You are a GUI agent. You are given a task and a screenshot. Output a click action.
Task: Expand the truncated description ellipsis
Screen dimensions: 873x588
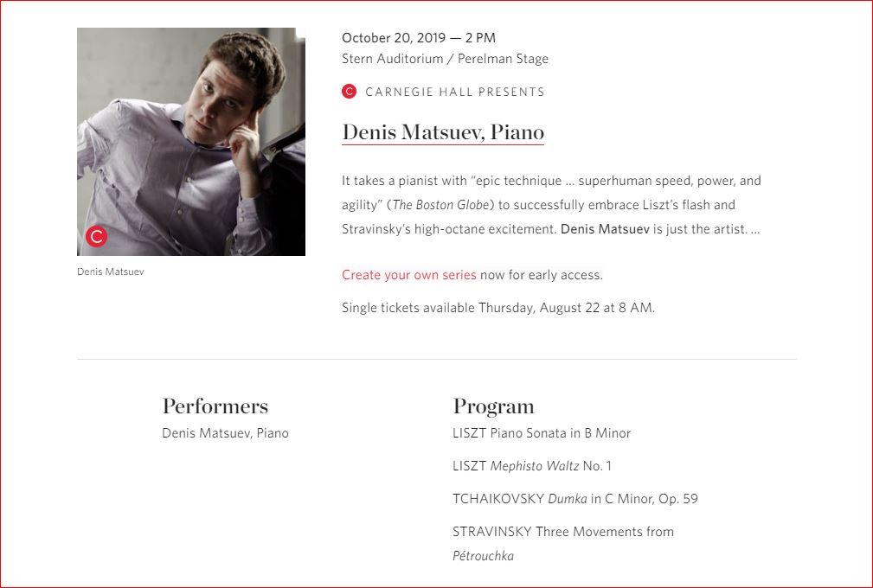(x=755, y=229)
